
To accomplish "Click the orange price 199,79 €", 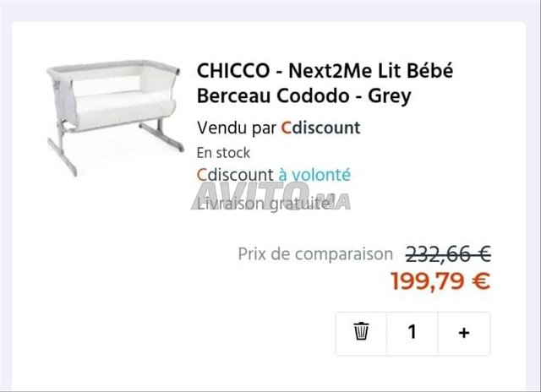I will (440, 281).
